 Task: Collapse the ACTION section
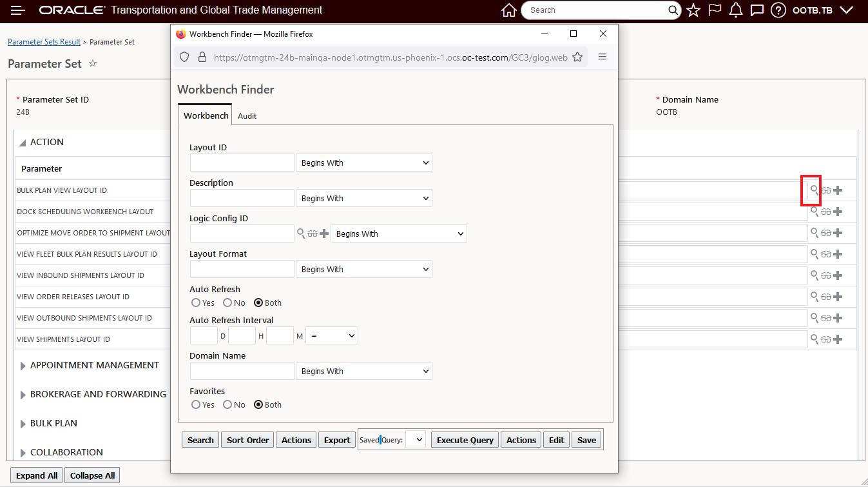coord(23,143)
